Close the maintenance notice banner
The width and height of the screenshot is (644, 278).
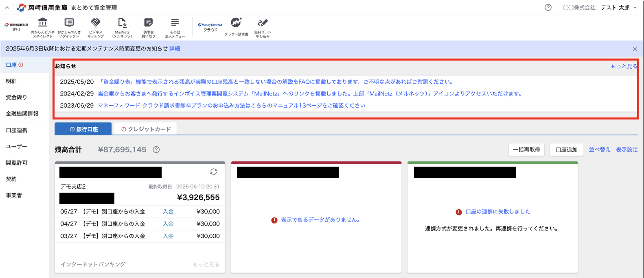[x=635, y=49]
